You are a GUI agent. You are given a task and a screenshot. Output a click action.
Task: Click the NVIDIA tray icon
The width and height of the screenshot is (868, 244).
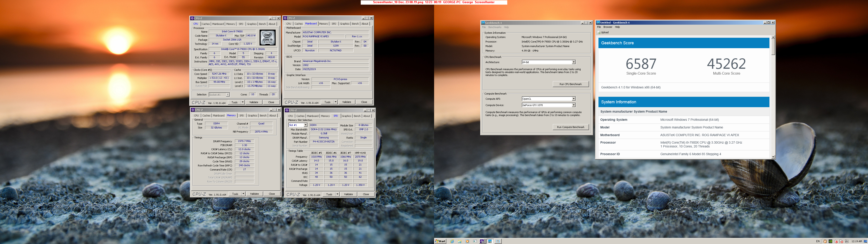[831, 241]
